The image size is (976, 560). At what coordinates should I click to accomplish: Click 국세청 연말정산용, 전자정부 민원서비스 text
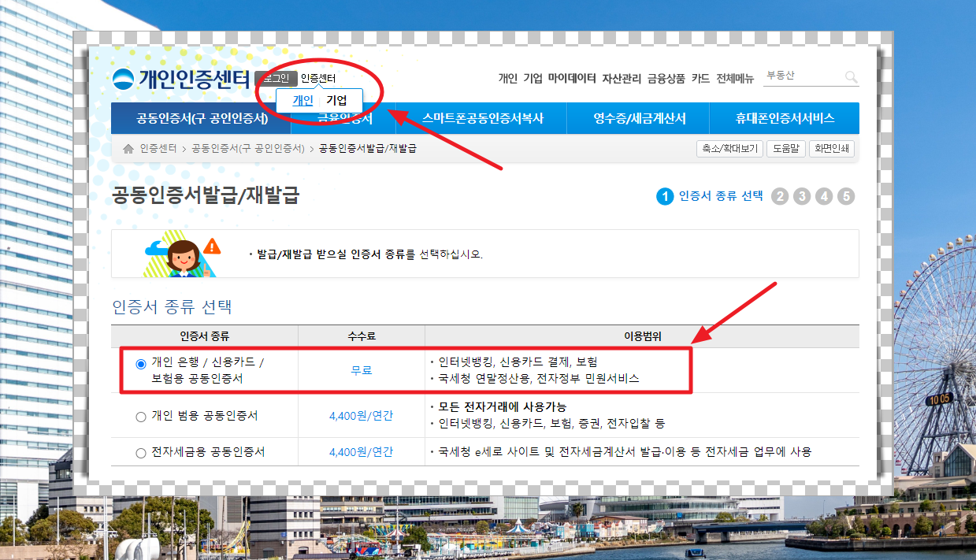pyautogui.click(x=539, y=378)
